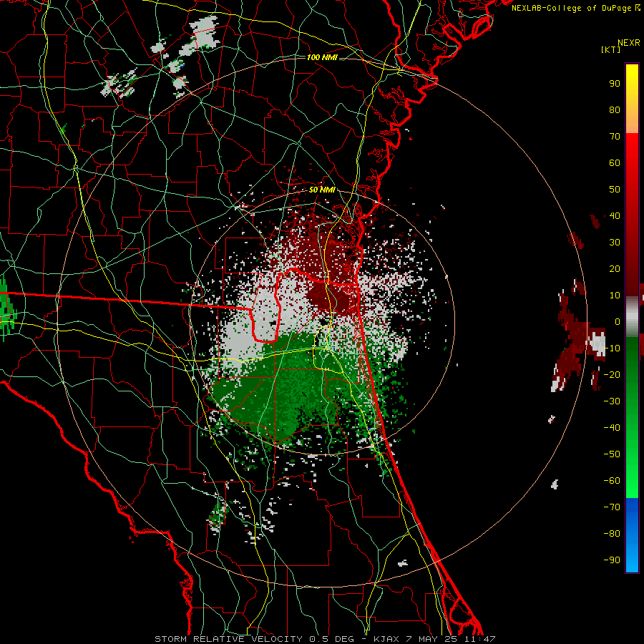
Task: Click the blue segment of the color bar
Action: (632, 535)
